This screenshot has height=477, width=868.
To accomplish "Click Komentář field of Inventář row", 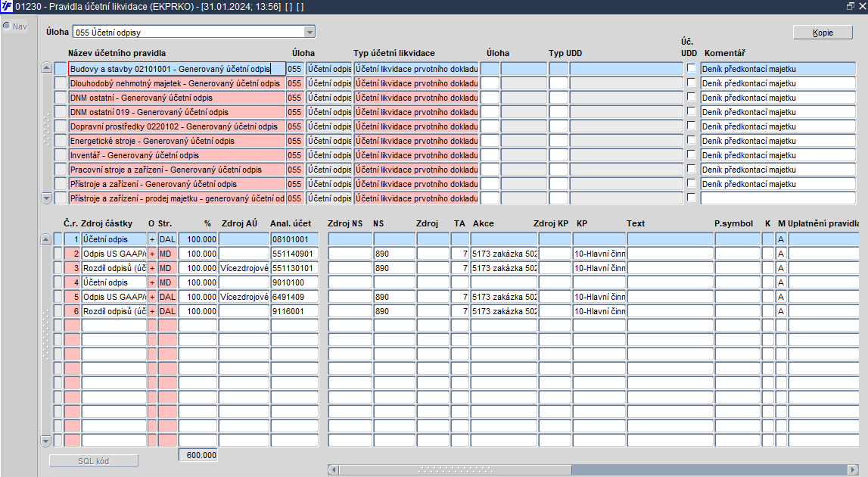I will [x=778, y=155].
